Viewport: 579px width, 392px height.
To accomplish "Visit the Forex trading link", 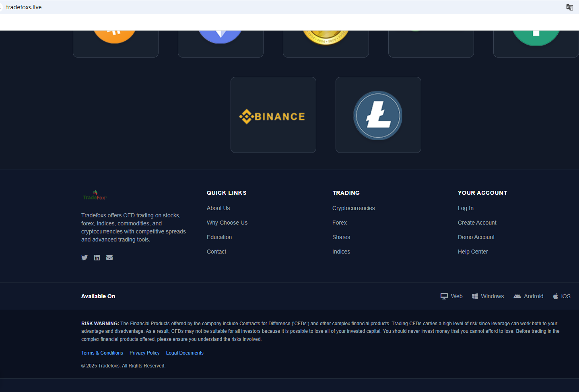I will pyautogui.click(x=340, y=223).
